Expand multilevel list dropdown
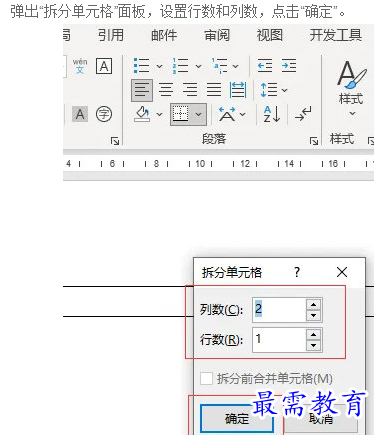 click(235, 66)
